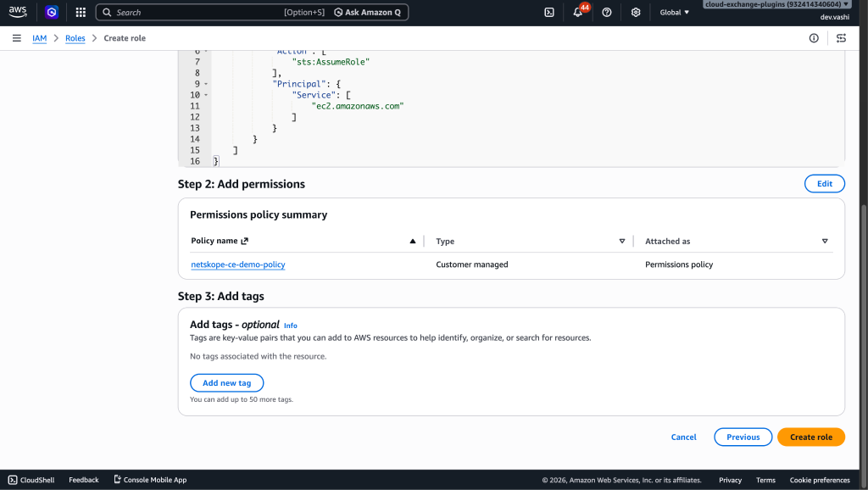Click the Policy name external link icon
The height and width of the screenshot is (490, 868).
[x=245, y=241]
